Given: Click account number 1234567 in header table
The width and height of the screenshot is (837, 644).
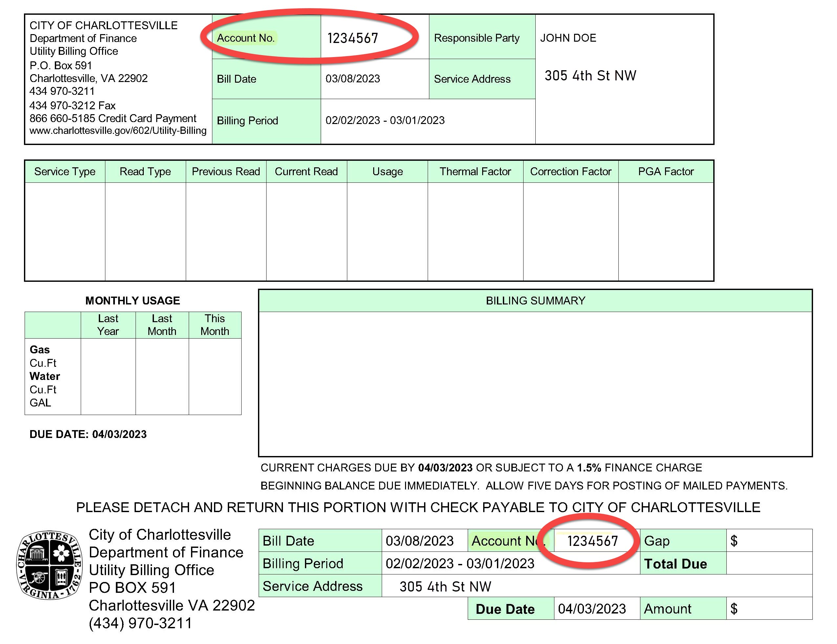Looking at the screenshot, I should (353, 38).
